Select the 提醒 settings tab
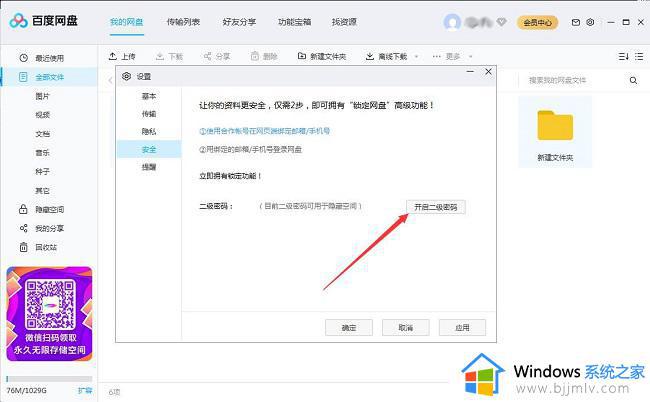This screenshot has width=650, height=402. coord(149,167)
